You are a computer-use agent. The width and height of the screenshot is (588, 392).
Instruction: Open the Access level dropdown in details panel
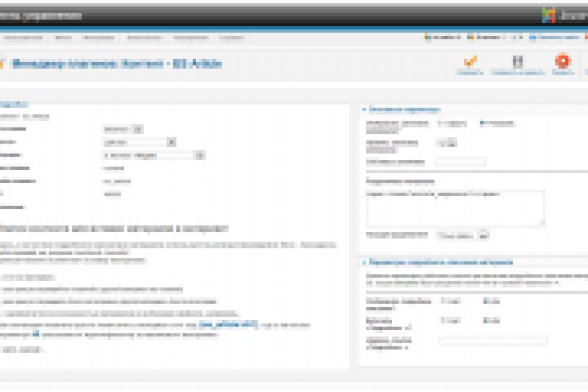coord(139,142)
